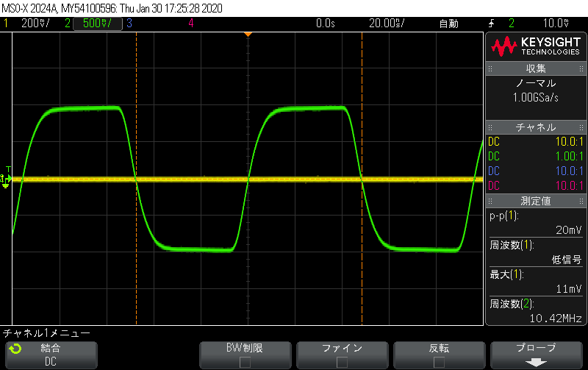Expand the プローブ probe submenu arrow
The image size is (588, 370).
pos(537,362)
